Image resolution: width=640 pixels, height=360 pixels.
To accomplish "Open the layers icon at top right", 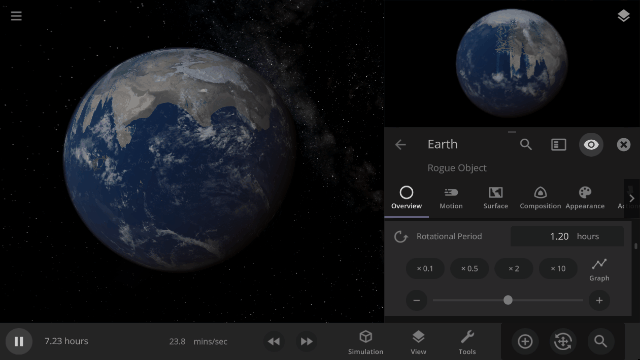I will point(623,16).
